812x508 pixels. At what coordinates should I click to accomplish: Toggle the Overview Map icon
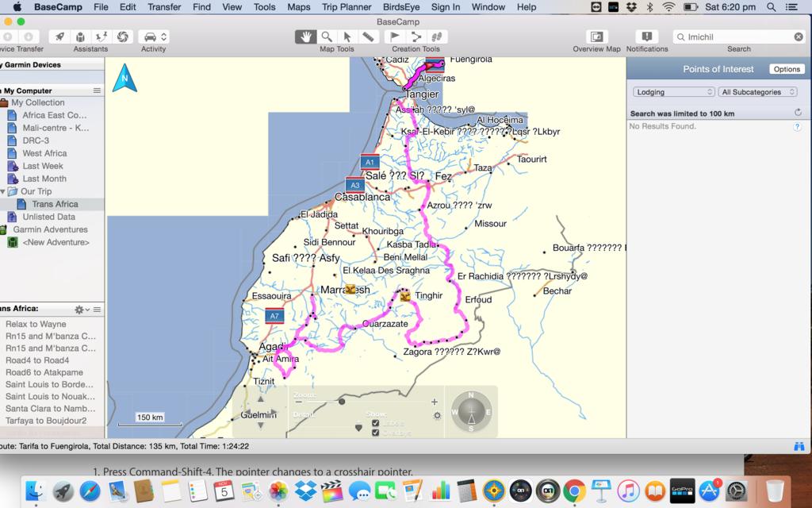click(x=596, y=37)
